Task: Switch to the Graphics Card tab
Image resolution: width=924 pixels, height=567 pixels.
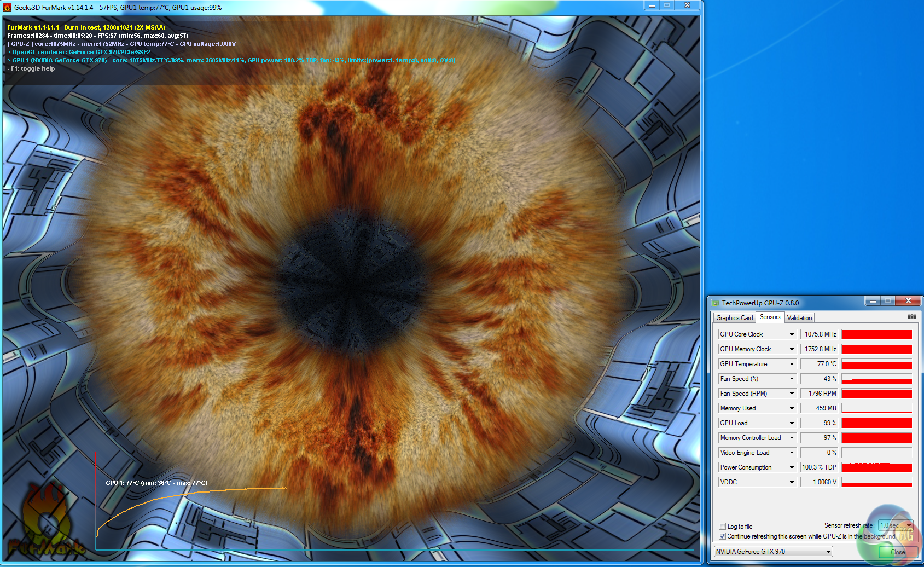Action: point(734,318)
